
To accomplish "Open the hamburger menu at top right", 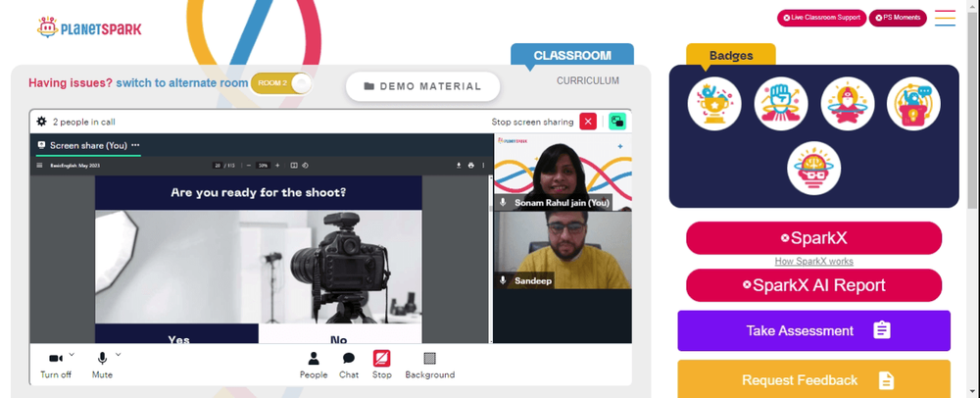I will pyautogui.click(x=945, y=18).
